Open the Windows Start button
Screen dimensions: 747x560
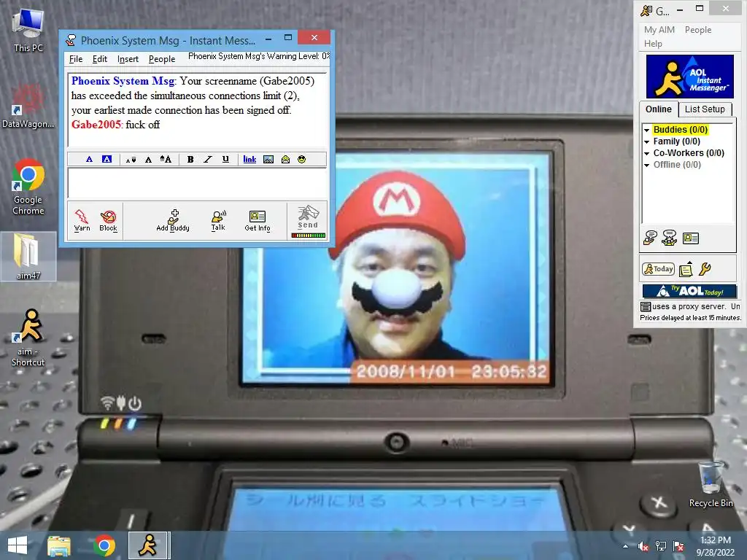18,545
